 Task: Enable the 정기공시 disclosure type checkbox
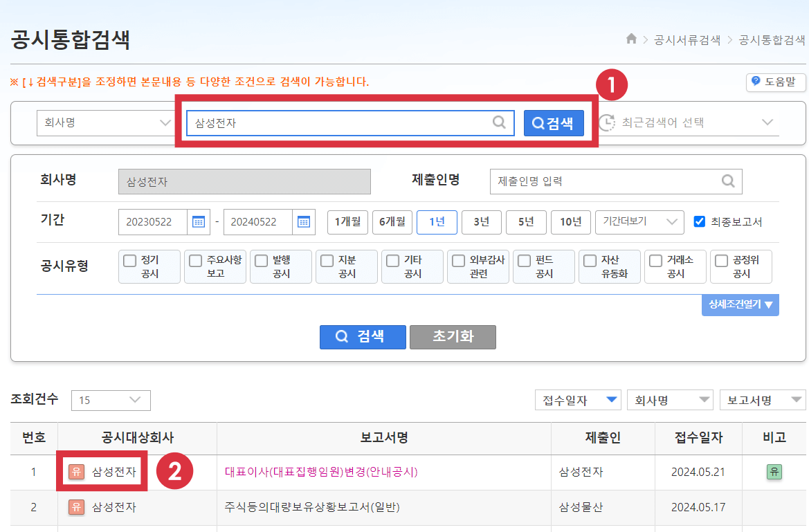pos(129,260)
